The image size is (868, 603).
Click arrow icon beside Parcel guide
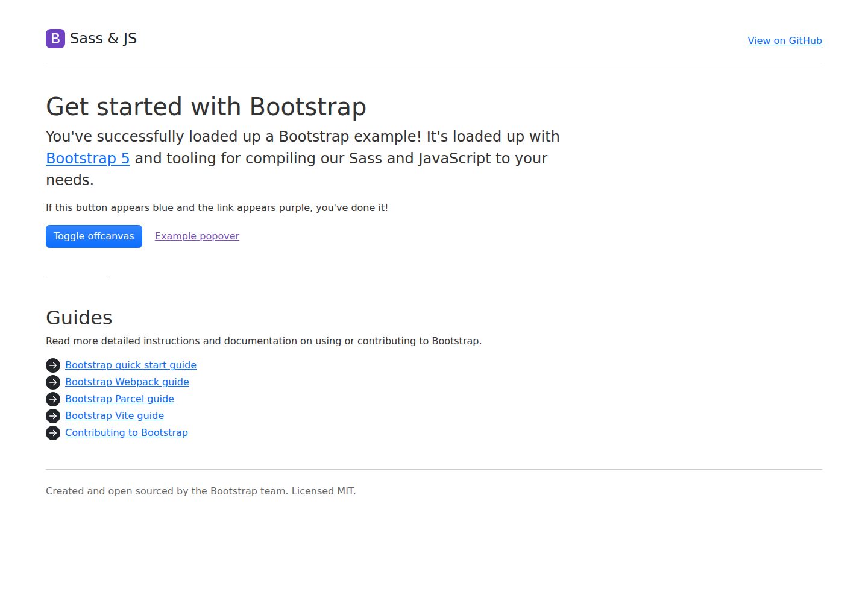click(53, 399)
